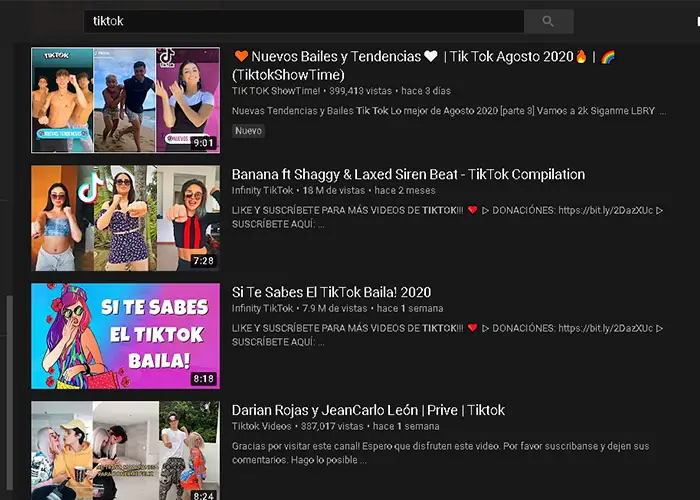Viewport: 700px width, 500px height.
Task: Open thumbnail of Banana ft Shaggy compilation
Action: (x=125, y=218)
